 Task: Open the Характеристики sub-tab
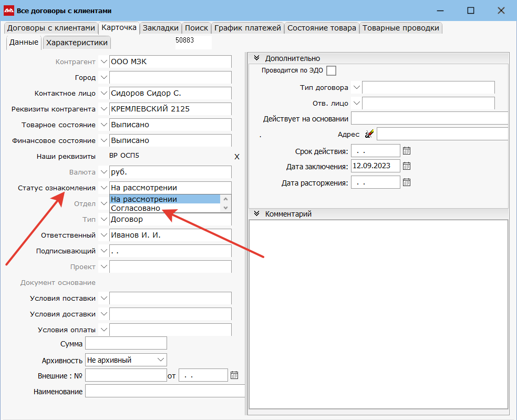coord(77,43)
